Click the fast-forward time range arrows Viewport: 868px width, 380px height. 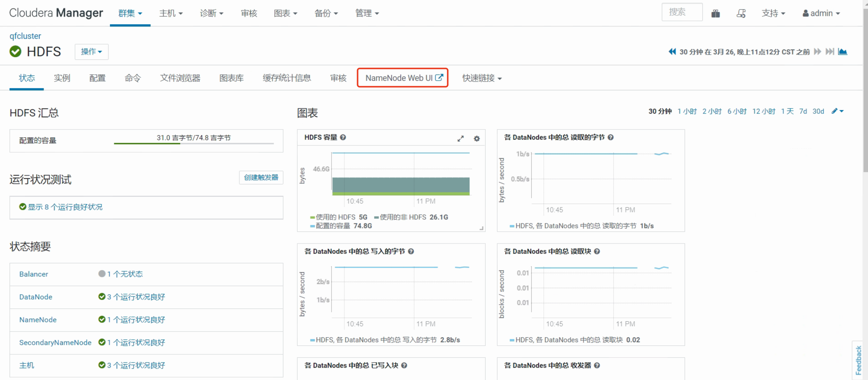pyautogui.click(x=817, y=51)
